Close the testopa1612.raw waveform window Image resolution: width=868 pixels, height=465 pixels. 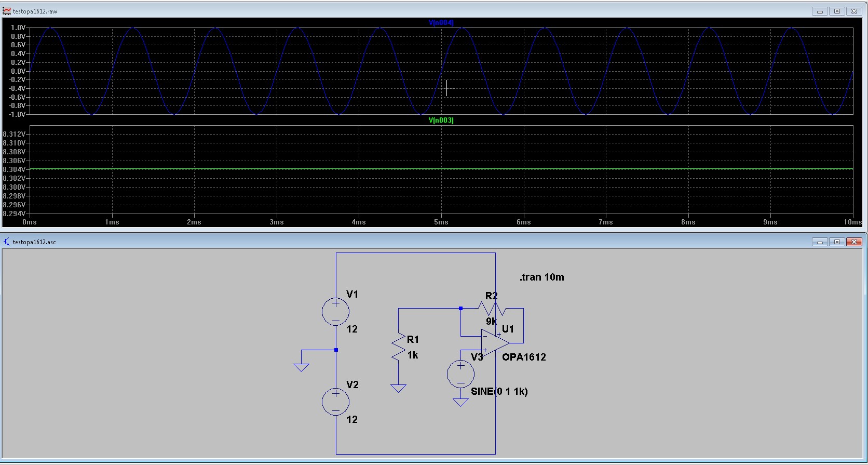point(854,11)
